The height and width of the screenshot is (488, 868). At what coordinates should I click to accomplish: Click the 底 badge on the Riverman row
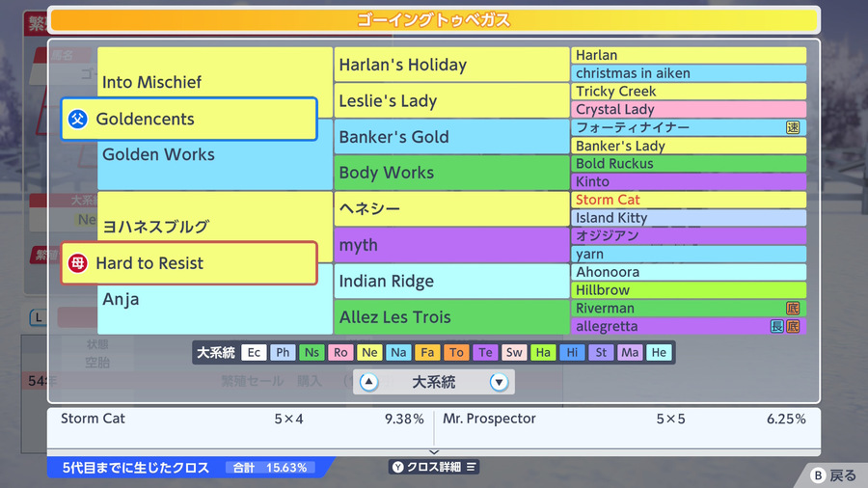point(793,309)
